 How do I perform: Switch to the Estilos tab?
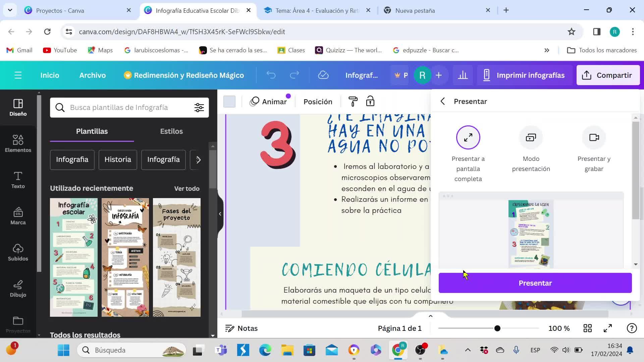[x=171, y=131]
